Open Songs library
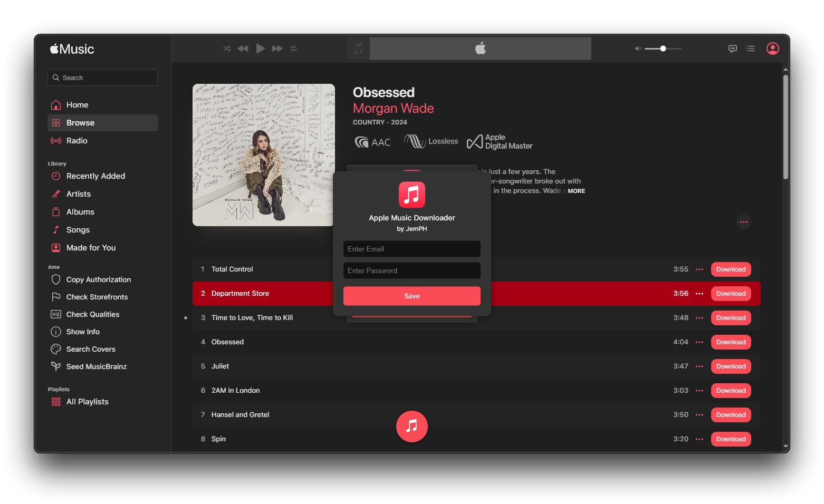 coord(103,230)
